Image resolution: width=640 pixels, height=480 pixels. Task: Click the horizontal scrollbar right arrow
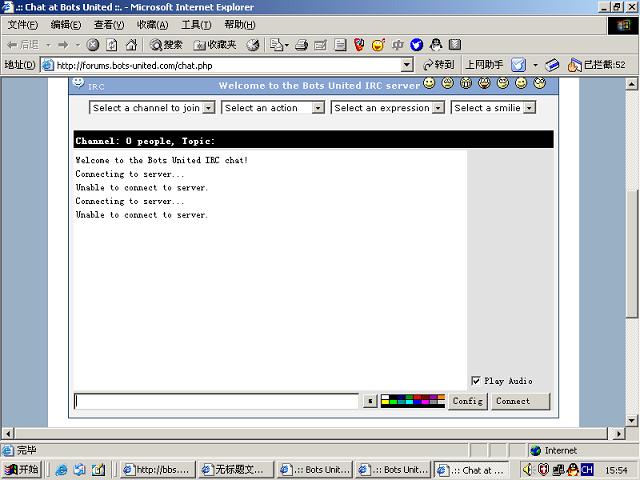coord(619,433)
